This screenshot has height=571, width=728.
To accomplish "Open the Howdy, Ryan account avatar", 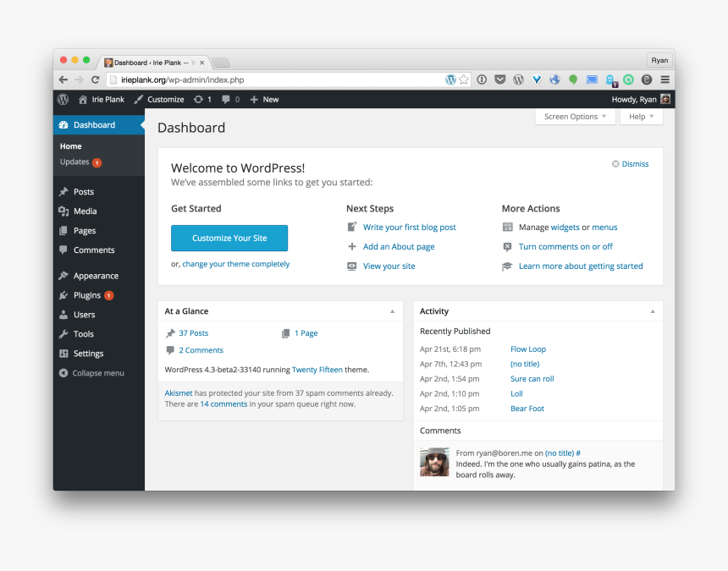I will [x=665, y=99].
